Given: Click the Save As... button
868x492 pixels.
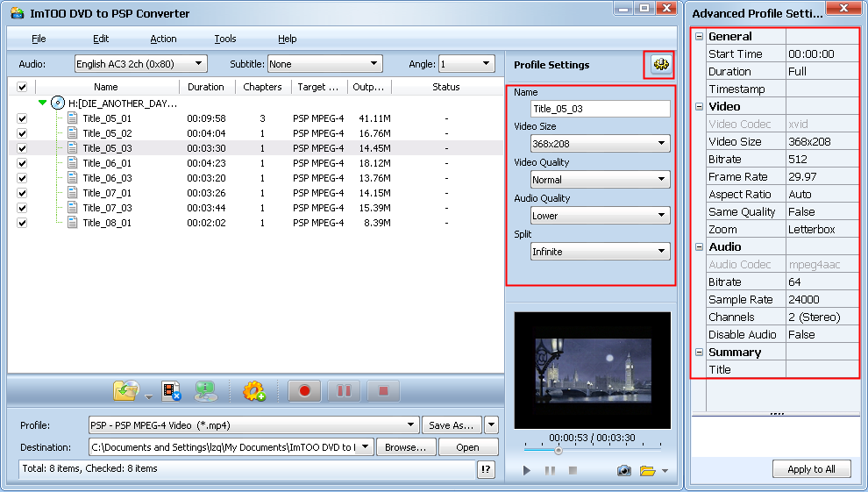Looking at the screenshot, I should click(452, 425).
